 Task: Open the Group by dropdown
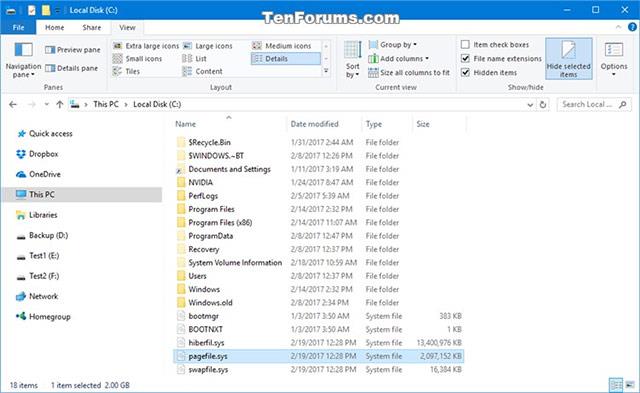[393, 44]
